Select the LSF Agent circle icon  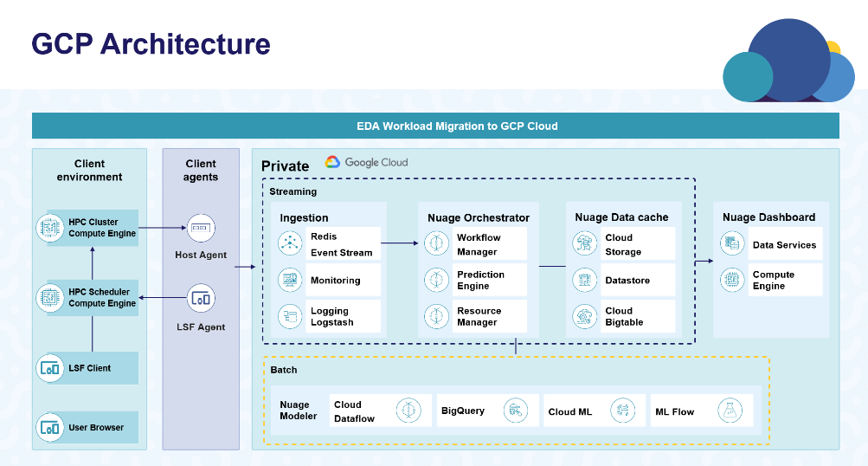click(201, 299)
